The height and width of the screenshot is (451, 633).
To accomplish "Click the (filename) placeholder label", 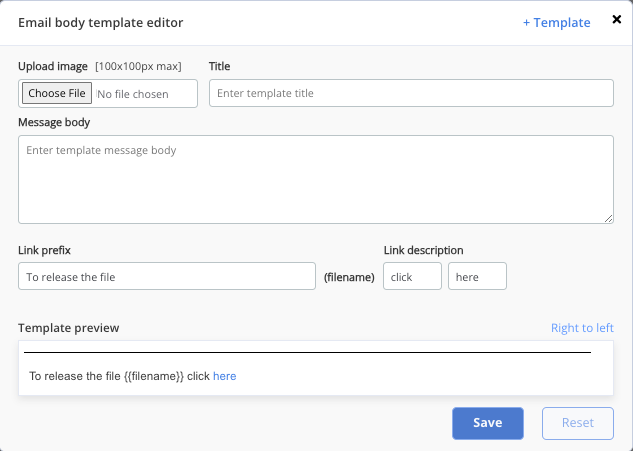I will [349, 277].
